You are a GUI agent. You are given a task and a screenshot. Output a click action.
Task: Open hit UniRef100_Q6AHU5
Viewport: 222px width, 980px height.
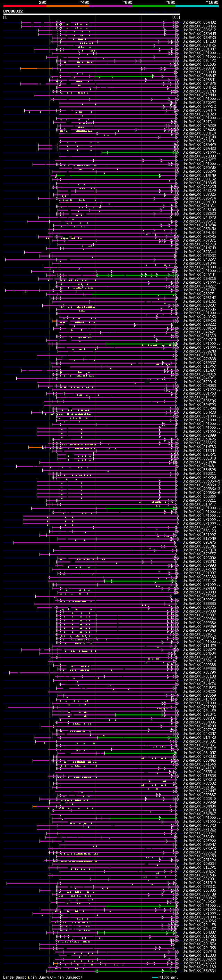[199, 34]
